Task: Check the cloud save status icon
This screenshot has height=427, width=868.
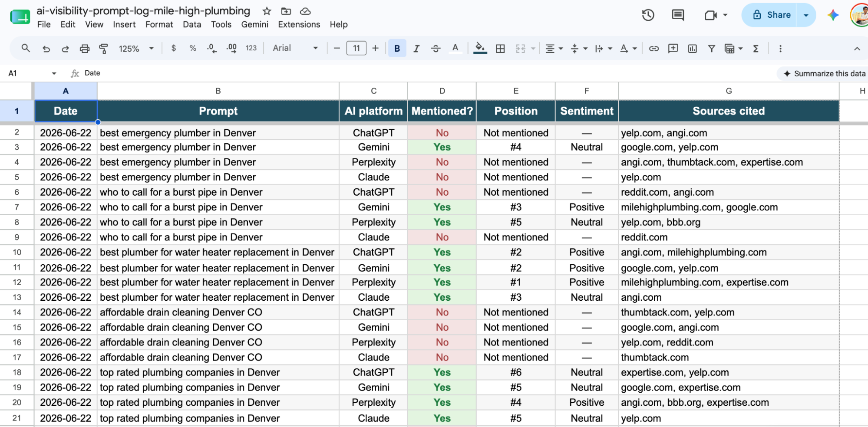Action: pos(305,11)
